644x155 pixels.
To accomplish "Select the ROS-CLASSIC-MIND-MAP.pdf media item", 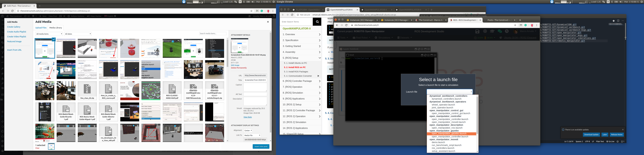I will (172, 91).
